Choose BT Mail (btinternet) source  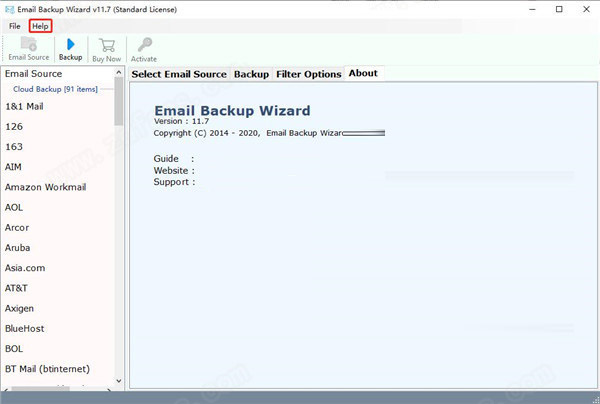[x=46, y=369]
